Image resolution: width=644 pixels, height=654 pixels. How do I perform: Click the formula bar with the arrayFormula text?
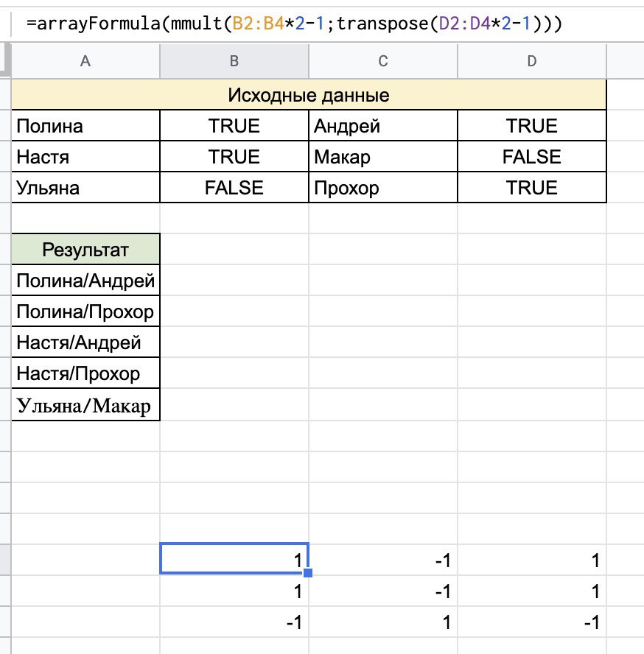pyautogui.click(x=328, y=24)
